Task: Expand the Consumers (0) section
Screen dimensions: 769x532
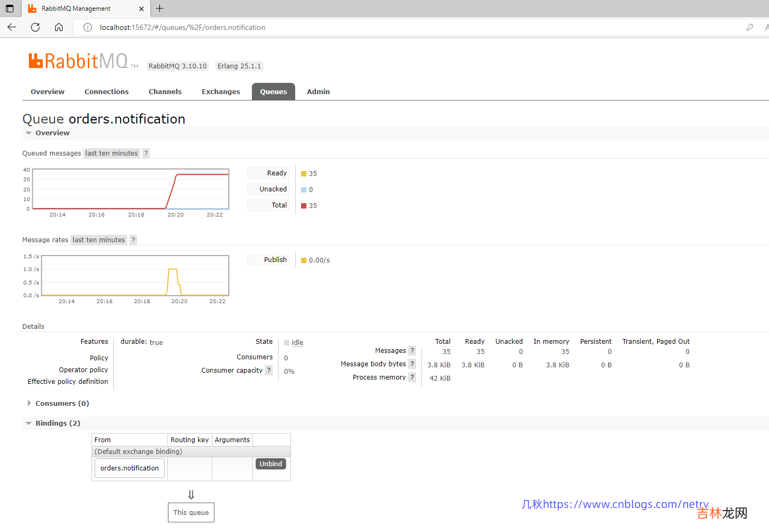Action: 62,404
